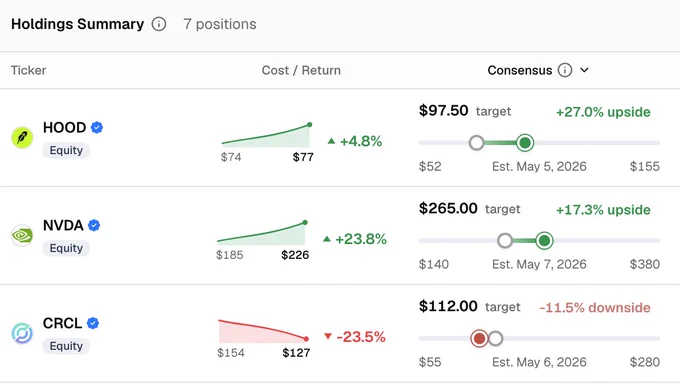Image resolution: width=680 pixels, height=388 pixels.
Task: Click the HOOD green sparkline chart
Action: tap(267, 135)
